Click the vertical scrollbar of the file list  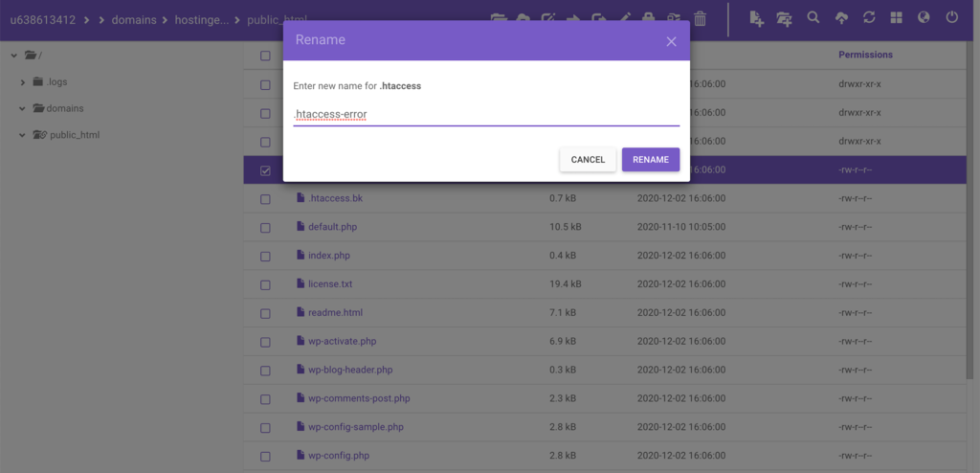(x=970, y=213)
